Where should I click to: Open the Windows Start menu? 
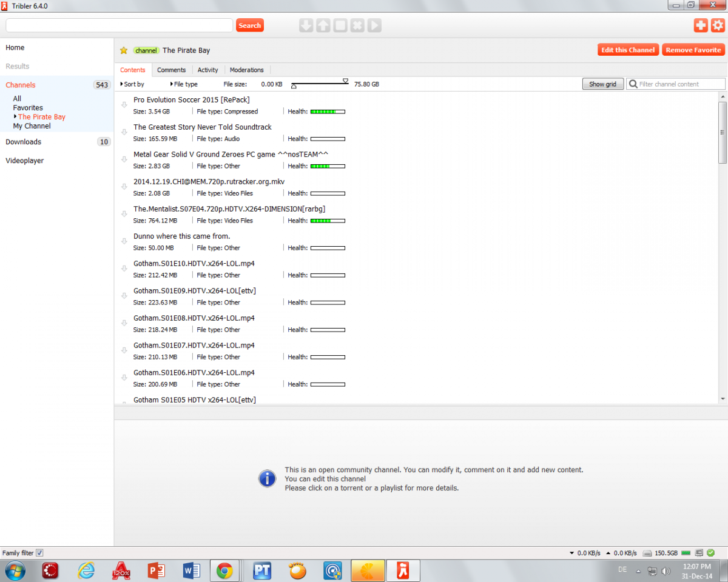(15, 570)
